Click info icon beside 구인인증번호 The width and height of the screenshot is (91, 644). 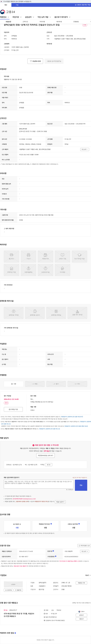(55, 556)
